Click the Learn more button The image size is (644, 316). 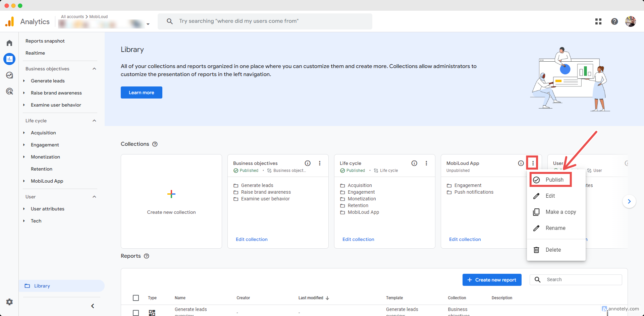pyautogui.click(x=142, y=92)
